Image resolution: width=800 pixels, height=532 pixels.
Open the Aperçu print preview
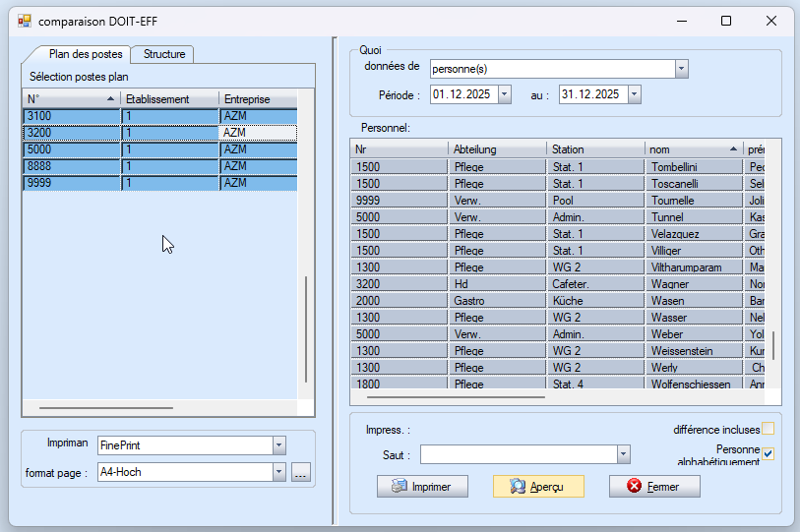pyautogui.click(x=538, y=486)
